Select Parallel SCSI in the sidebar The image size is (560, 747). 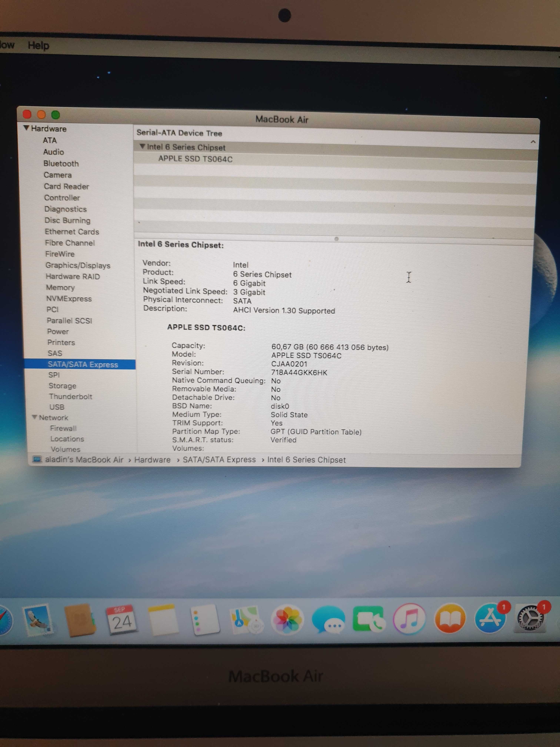click(x=69, y=321)
